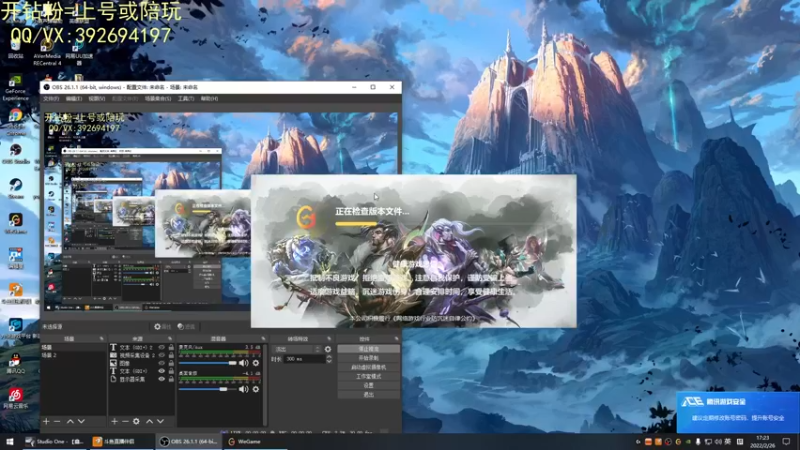Open the 视图(V) menu in OBS
800x450 pixels.
tap(97, 98)
